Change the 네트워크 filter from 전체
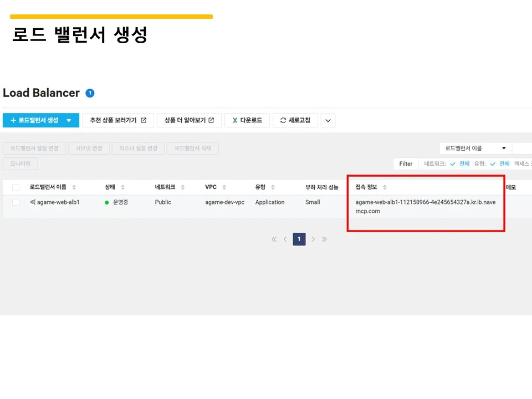This screenshot has width=532, height=399. [464, 163]
